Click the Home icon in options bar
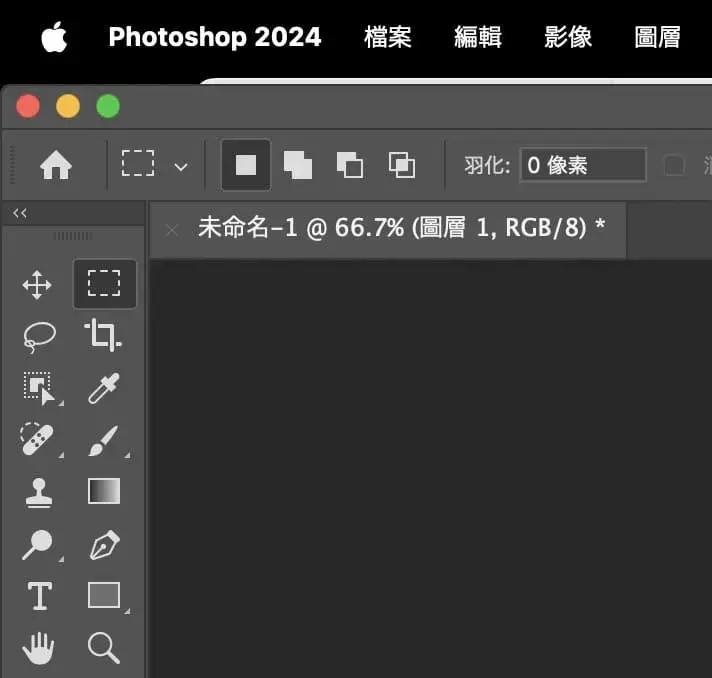 56,165
